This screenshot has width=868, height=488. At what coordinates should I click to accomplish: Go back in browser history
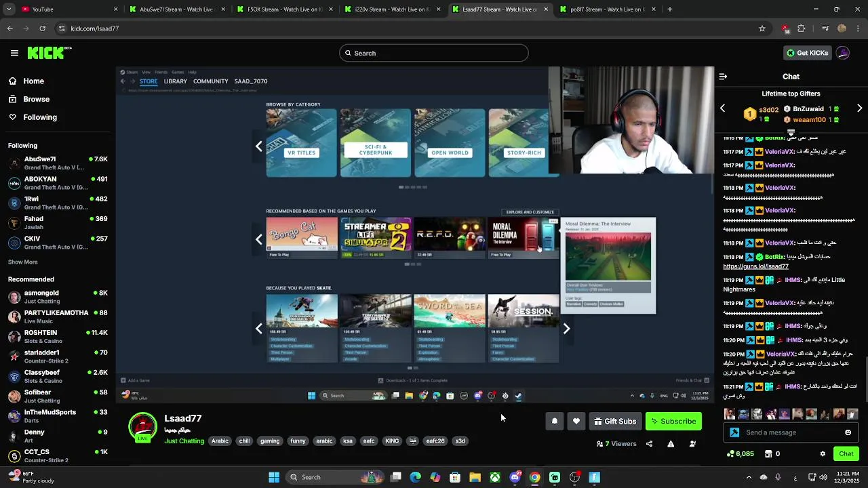[x=9, y=28]
